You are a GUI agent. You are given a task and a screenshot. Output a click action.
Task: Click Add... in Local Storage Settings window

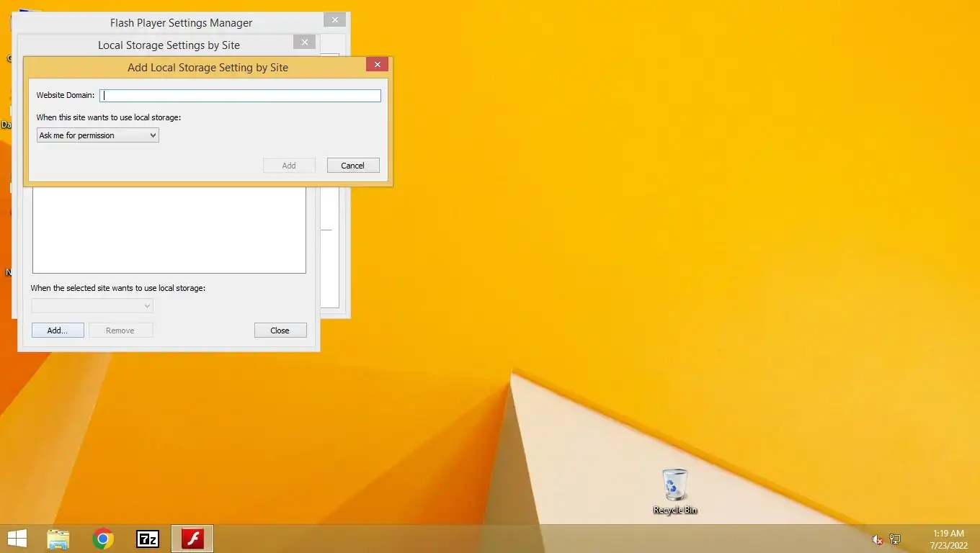(x=58, y=331)
